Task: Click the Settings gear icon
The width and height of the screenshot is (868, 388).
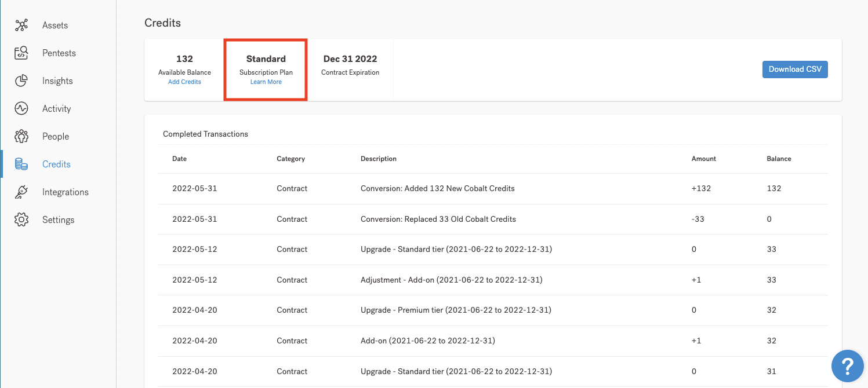Action: pyautogui.click(x=21, y=220)
